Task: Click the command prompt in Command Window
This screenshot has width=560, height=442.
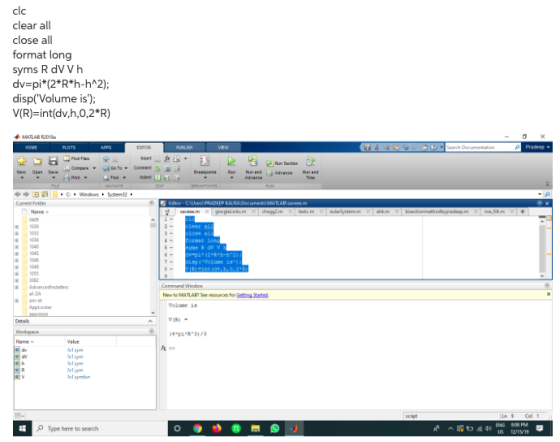Action: pos(172,348)
